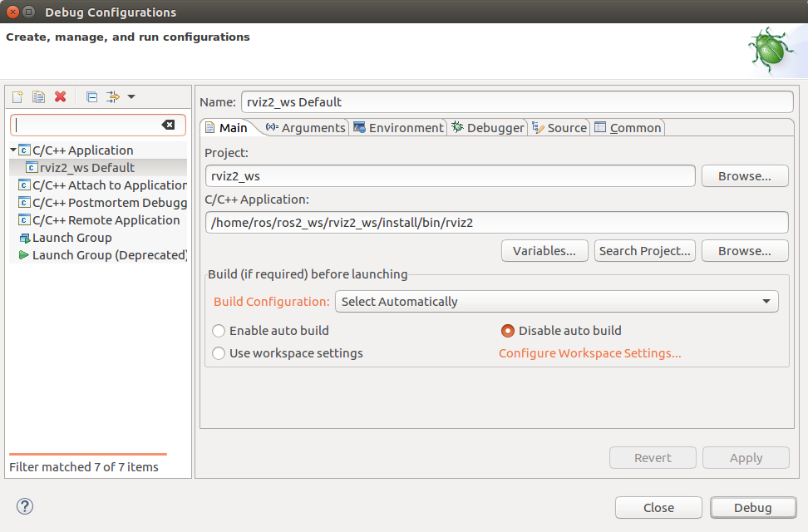The width and height of the screenshot is (808, 532).
Task: Open the Build Configuration dropdown
Action: 556,302
